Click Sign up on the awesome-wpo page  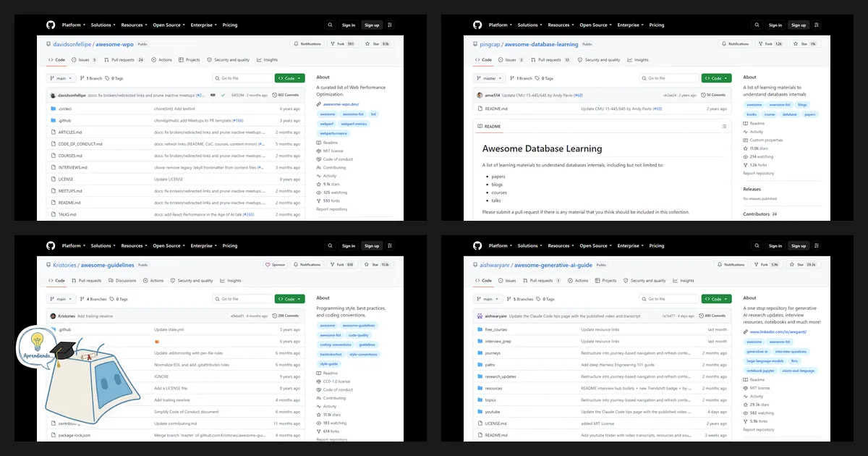pyautogui.click(x=372, y=25)
